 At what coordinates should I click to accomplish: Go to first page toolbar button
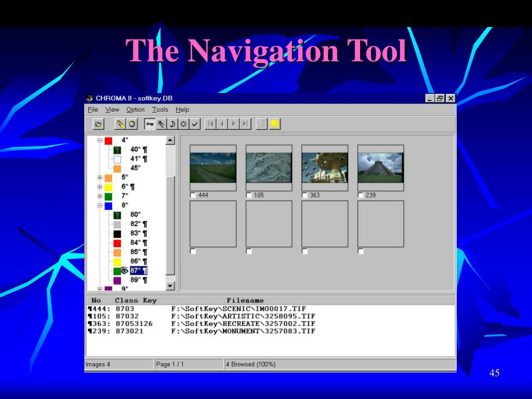click(211, 124)
